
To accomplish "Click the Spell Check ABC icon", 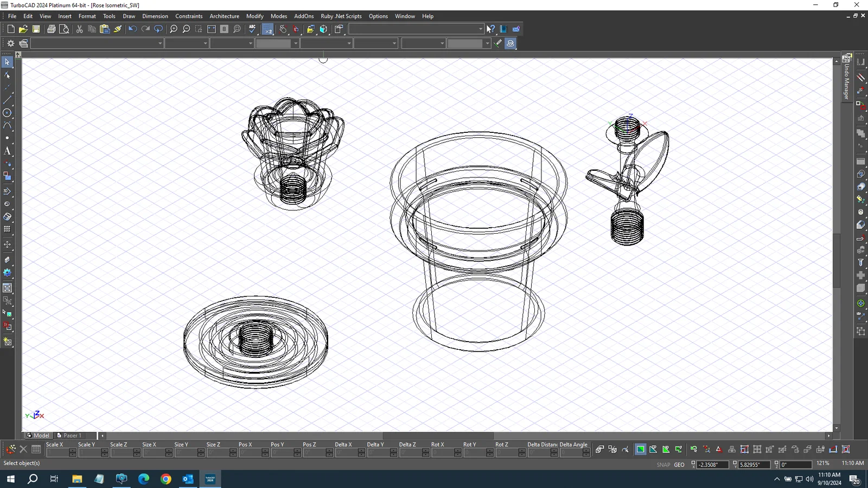I will click(252, 29).
